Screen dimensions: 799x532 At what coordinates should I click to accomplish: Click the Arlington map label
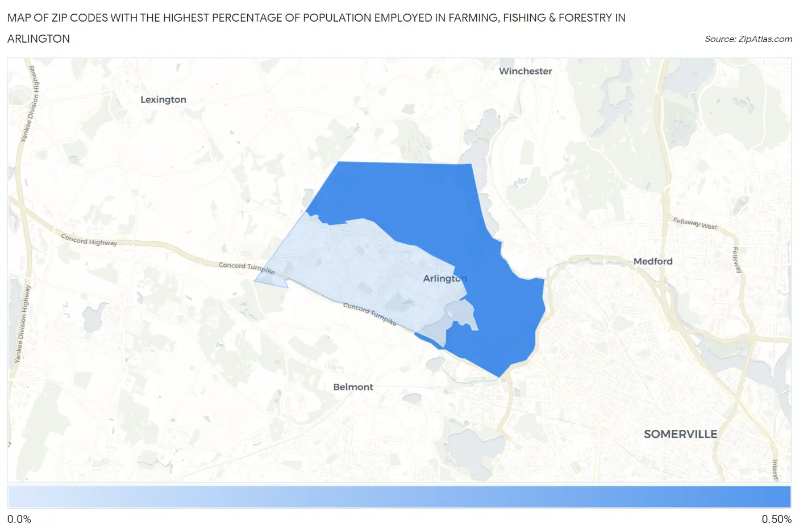[445, 278]
